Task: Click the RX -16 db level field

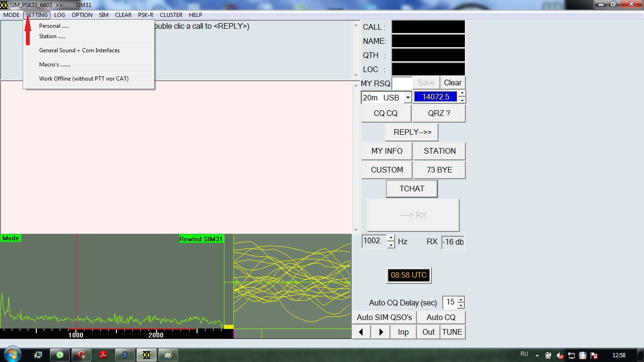Action: click(453, 242)
